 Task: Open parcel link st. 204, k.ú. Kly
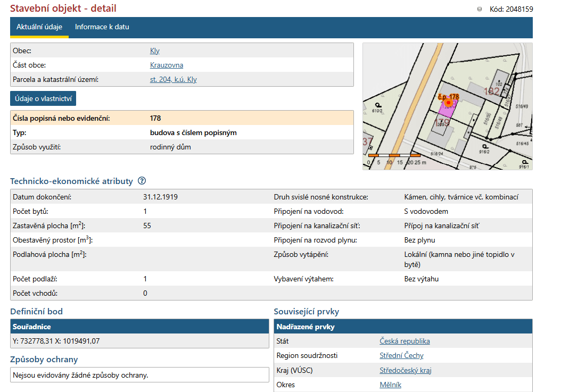point(174,80)
